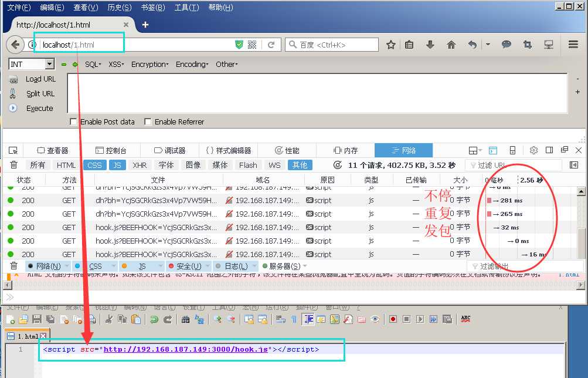This screenshot has width=588, height=378.
Task: Click the Find binoculars icon in Notepad++
Action: 185,319
